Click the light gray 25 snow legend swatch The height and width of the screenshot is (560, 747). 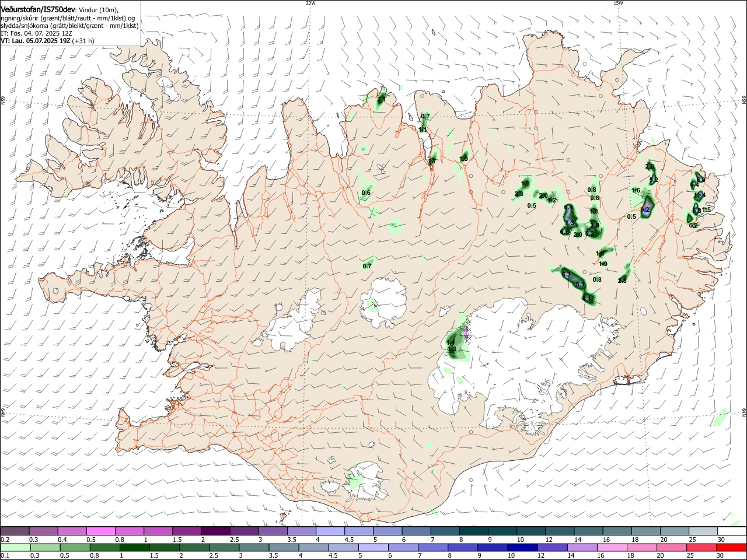click(x=703, y=530)
